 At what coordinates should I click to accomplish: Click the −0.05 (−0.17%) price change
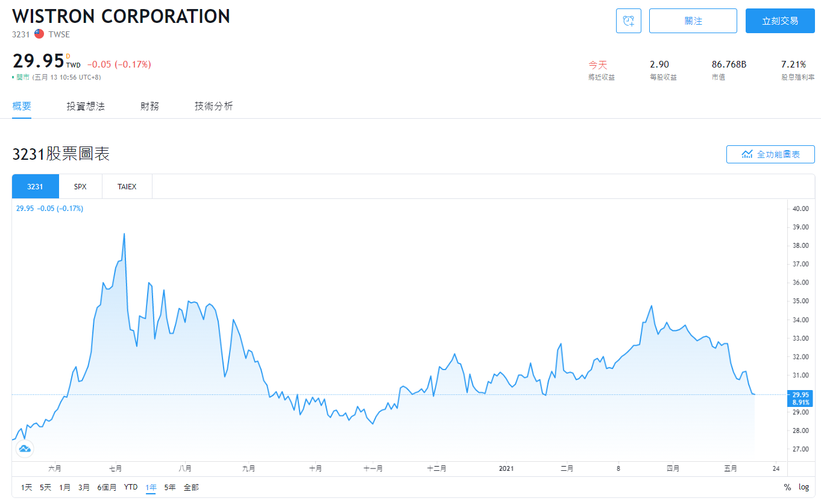tap(119, 64)
